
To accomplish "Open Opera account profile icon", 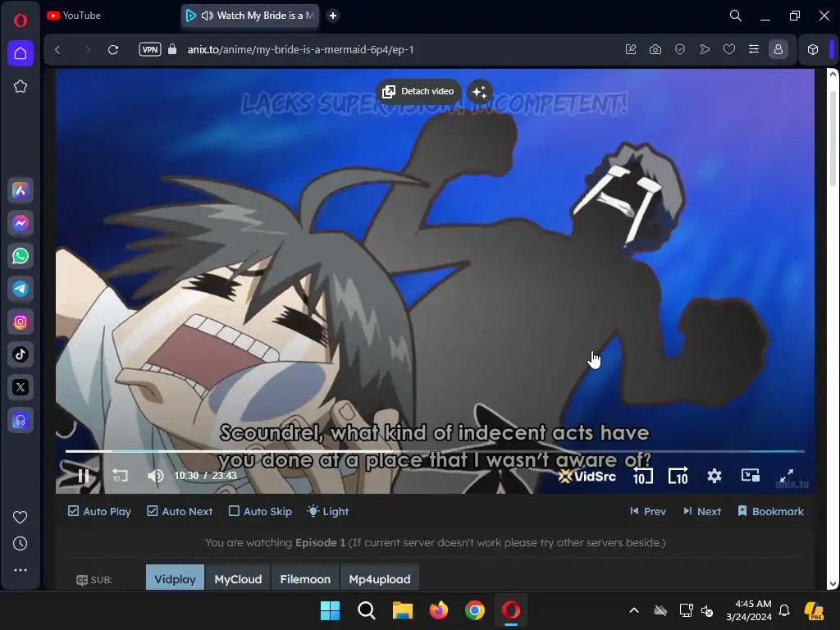I will [778, 49].
